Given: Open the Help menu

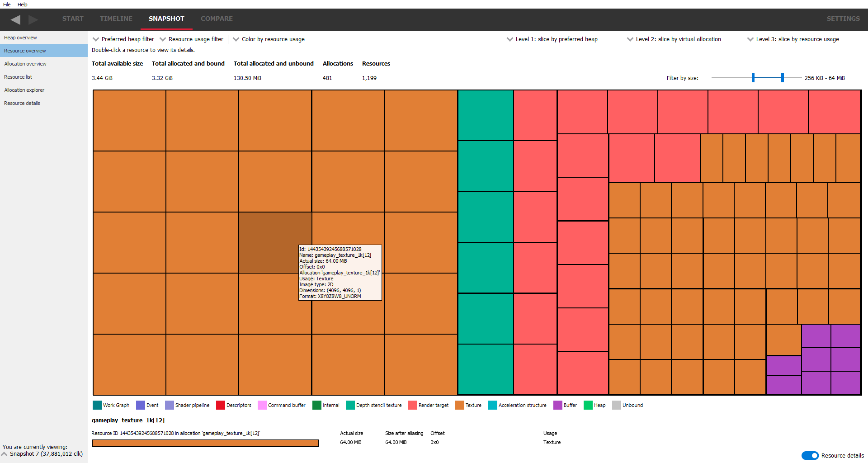Looking at the screenshot, I should coord(22,5).
